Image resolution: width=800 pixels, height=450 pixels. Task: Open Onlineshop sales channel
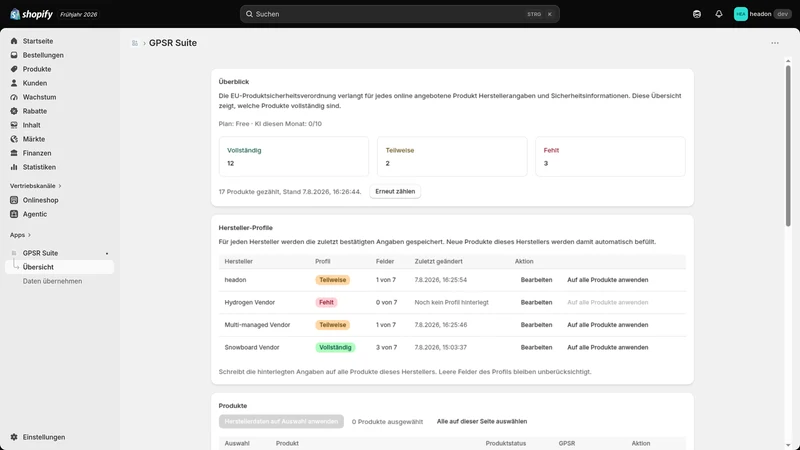point(40,200)
